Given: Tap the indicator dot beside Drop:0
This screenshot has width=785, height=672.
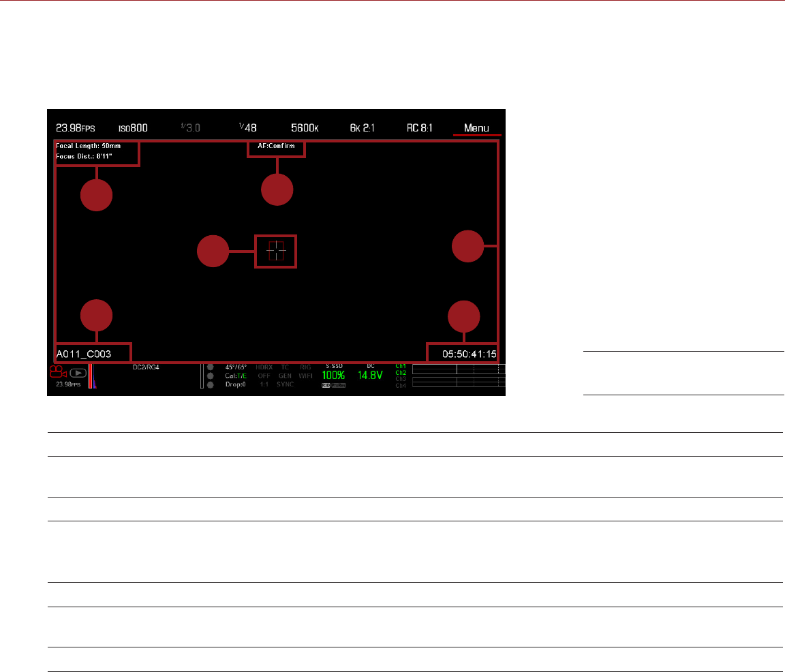Looking at the screenshot, I should coord(211,384).
